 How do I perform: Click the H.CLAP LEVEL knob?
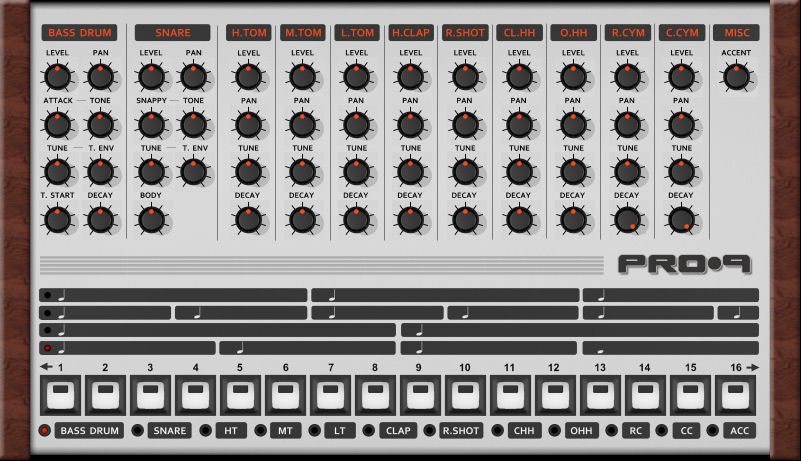(411, 77)
